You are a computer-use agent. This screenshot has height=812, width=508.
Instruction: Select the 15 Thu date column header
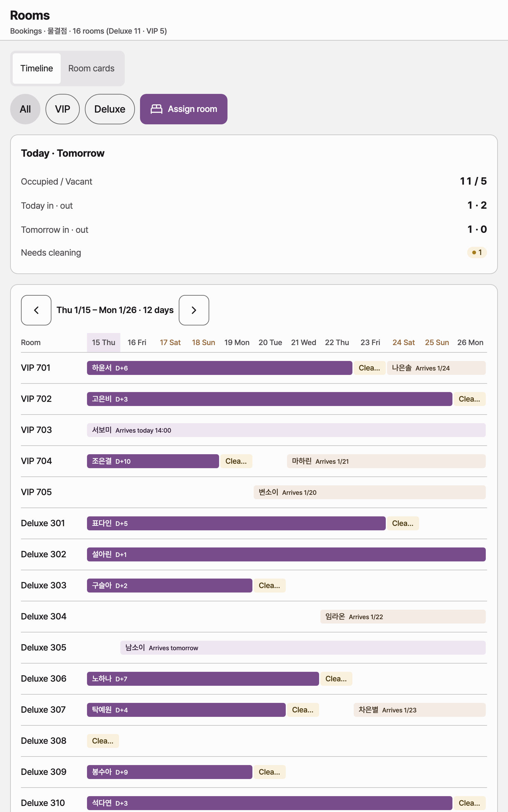coord(104,343)
